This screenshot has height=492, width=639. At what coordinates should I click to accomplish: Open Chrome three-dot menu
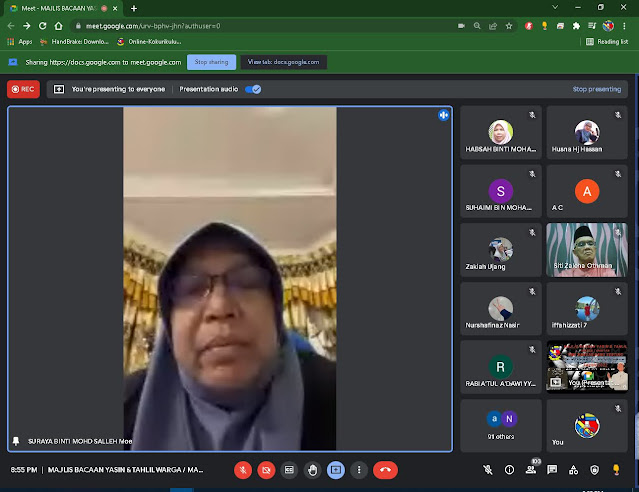pyautogui.click(x=624, y=26)
